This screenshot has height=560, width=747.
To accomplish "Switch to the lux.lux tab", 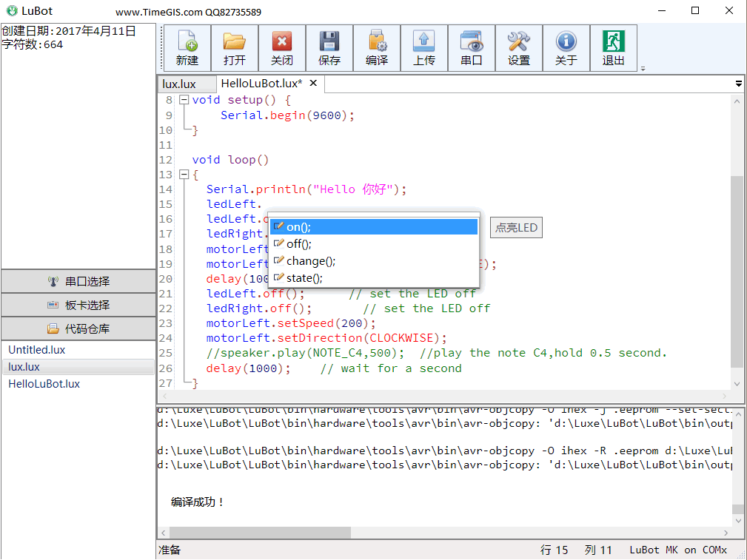I will tap(186, 84).
